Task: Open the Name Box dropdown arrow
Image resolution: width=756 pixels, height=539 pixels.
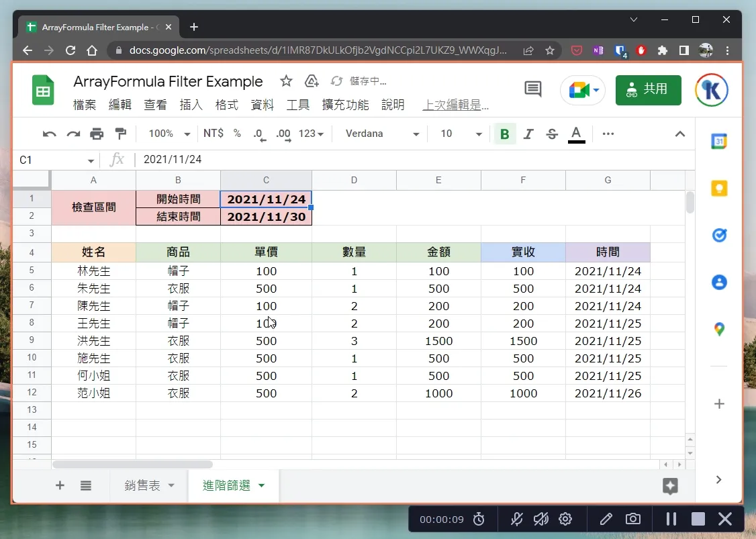Action: click(91, 160)
